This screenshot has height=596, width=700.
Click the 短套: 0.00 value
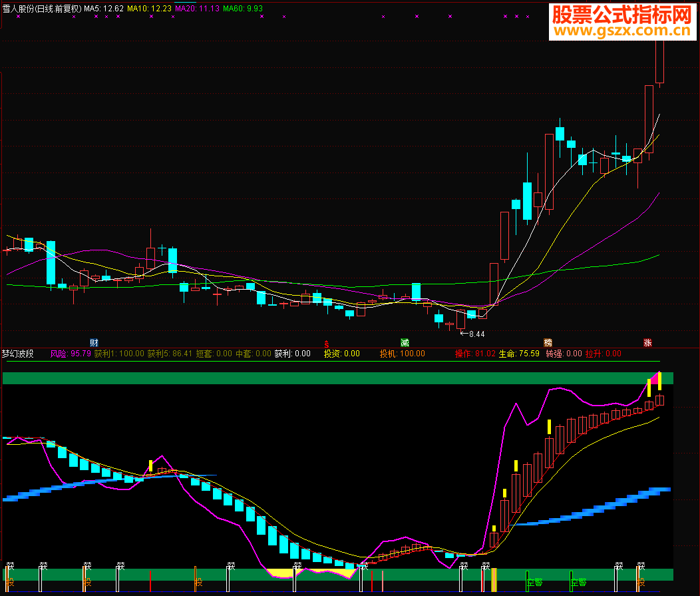click(214, 354)
